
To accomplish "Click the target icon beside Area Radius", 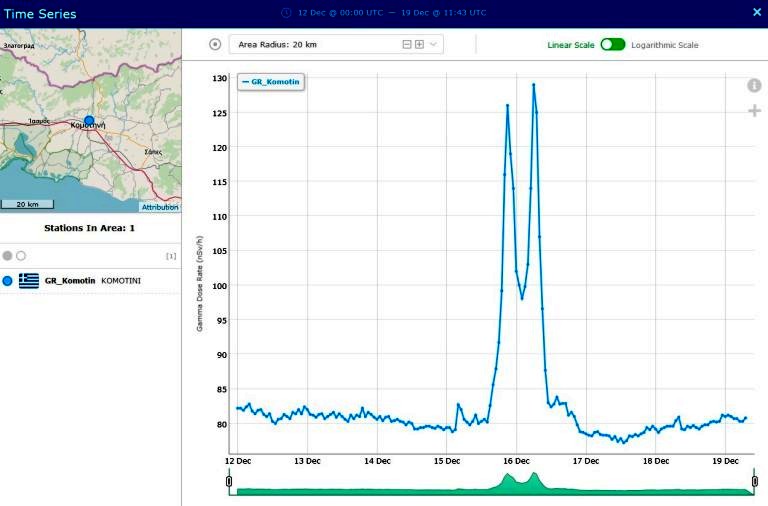I will (215, 44).
